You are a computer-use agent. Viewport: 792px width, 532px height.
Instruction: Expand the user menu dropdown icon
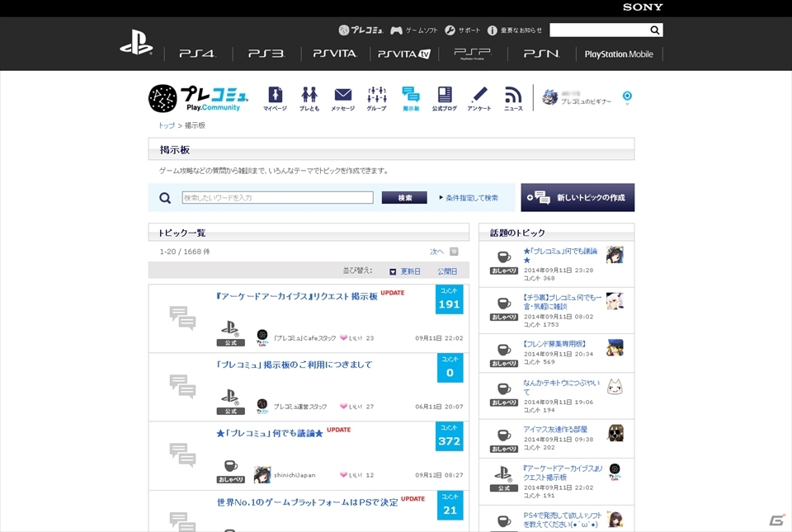click(x=627, y=97)
